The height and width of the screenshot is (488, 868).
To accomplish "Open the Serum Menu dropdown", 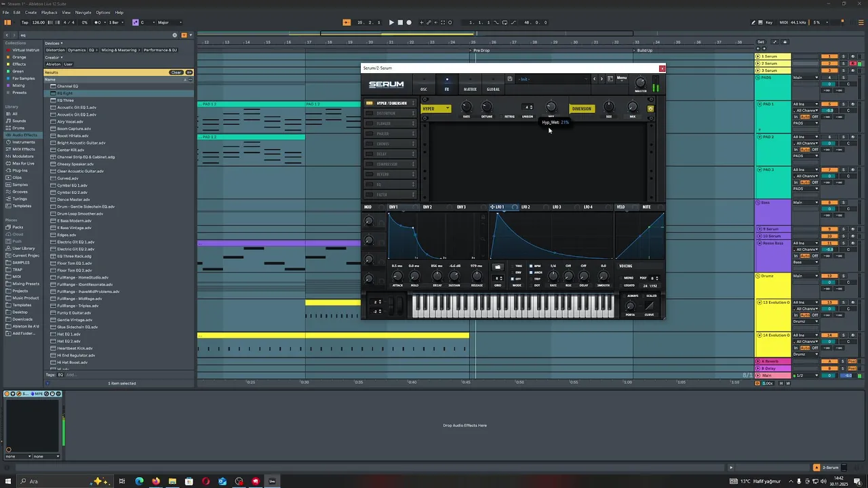I will (x=622, y=78).
